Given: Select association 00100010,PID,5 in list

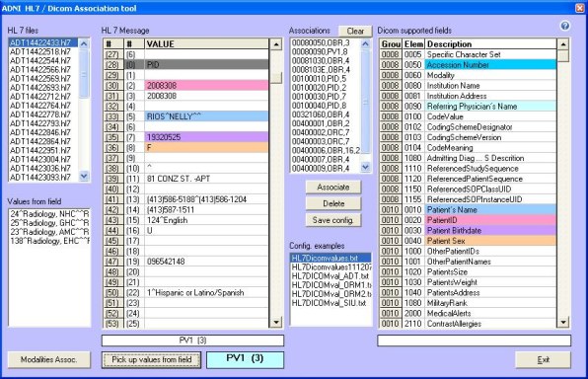Looking at the screenshot, I should [x=319, y=78].
